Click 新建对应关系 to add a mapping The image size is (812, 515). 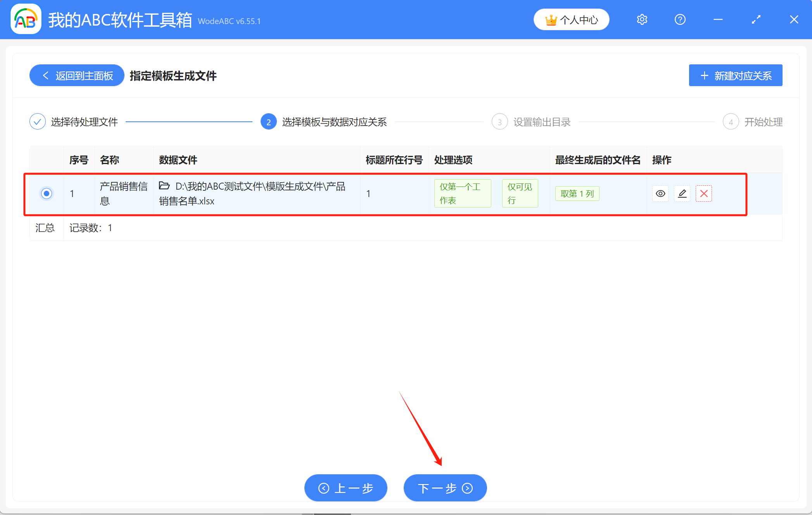pyautogui.click(x=735, y=75)
